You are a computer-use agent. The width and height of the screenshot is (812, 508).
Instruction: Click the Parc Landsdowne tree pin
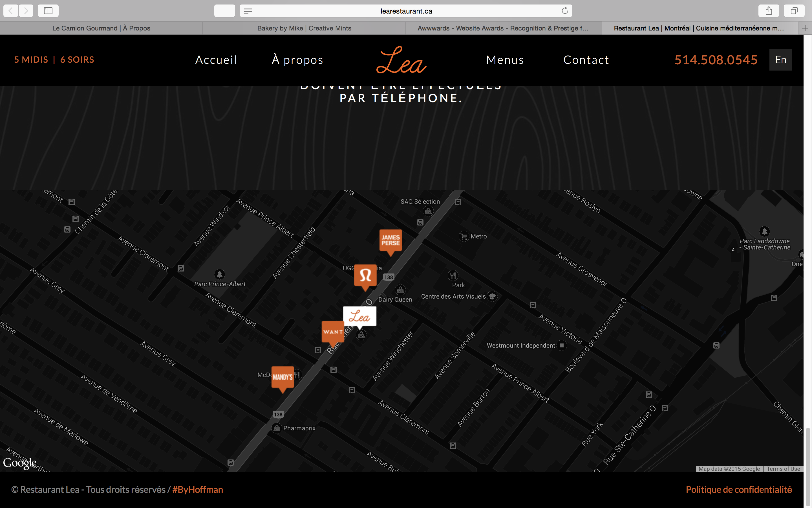[x=764, y=231]
